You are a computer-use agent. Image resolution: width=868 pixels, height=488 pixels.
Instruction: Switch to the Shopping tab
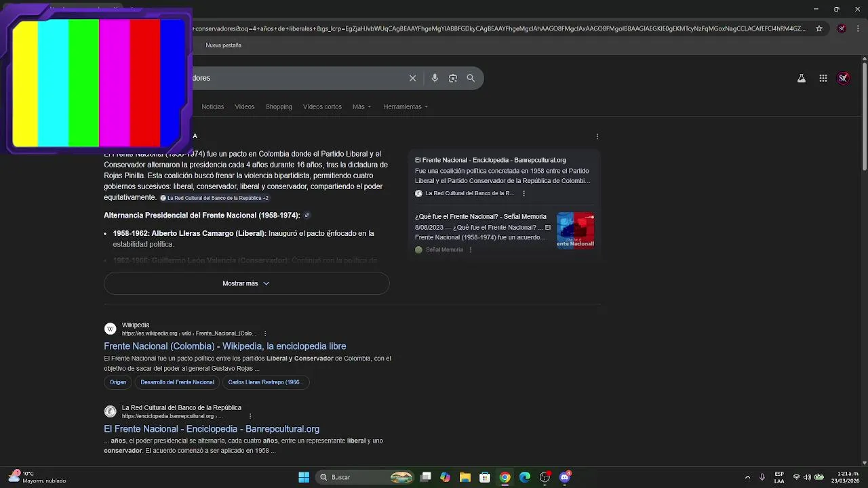[279, 106]
